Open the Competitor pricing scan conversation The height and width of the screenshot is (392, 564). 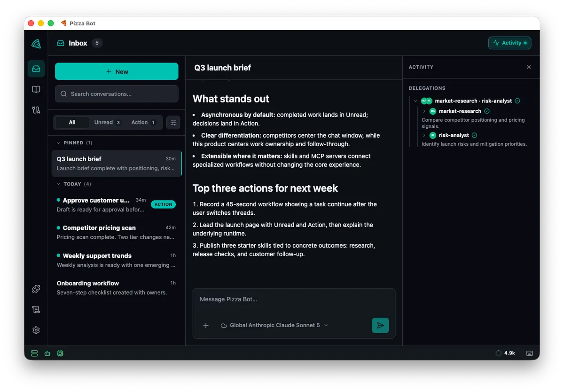pyautogui.click(x=117, y=232)
